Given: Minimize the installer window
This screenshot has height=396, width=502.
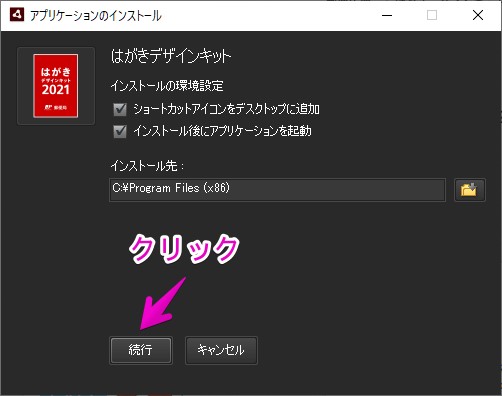Looking at the screenshot, I should (x=387, y=15).
